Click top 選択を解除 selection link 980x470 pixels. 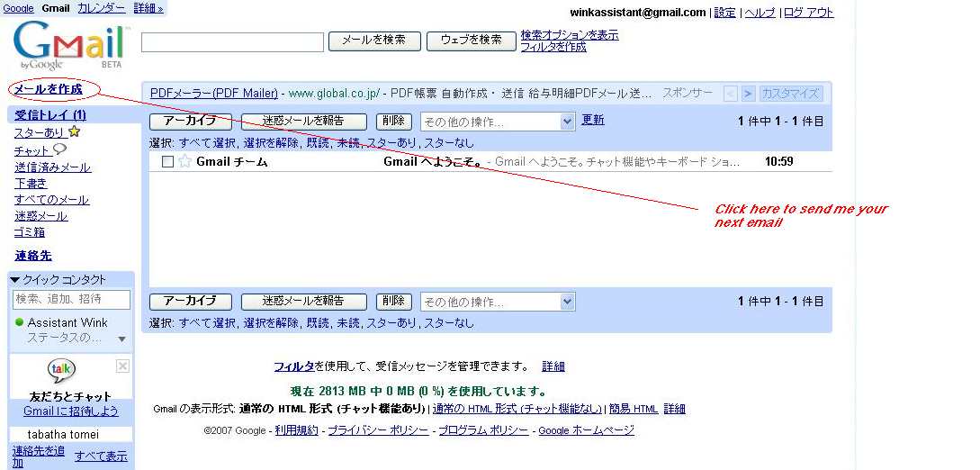coord(271,142)
